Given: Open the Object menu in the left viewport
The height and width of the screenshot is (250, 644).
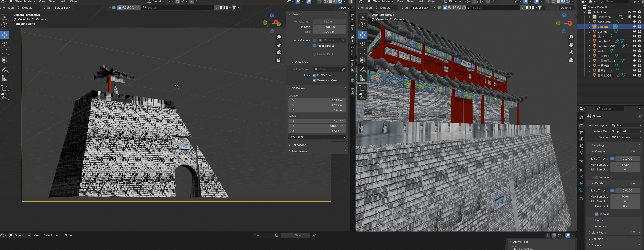Looking at the screenshot, I should [x=74, y=2].
